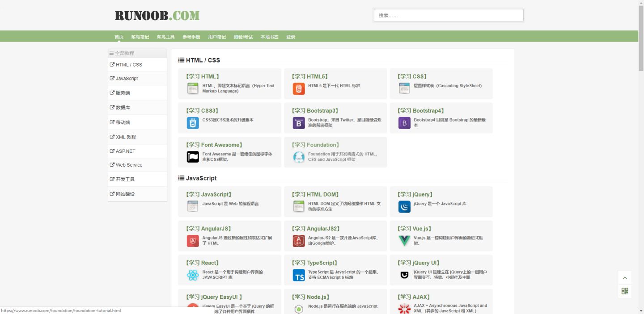This screenshot has height=314, width=644.
Task: Click the Node.js hexagon icon
Action: (299, 309)
